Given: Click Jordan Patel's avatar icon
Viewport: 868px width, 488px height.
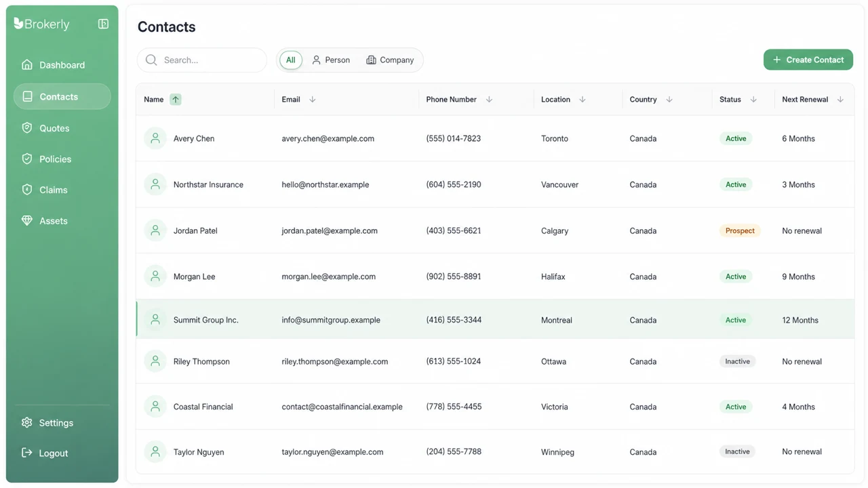Looking at the screenshot, I should 155,230.
